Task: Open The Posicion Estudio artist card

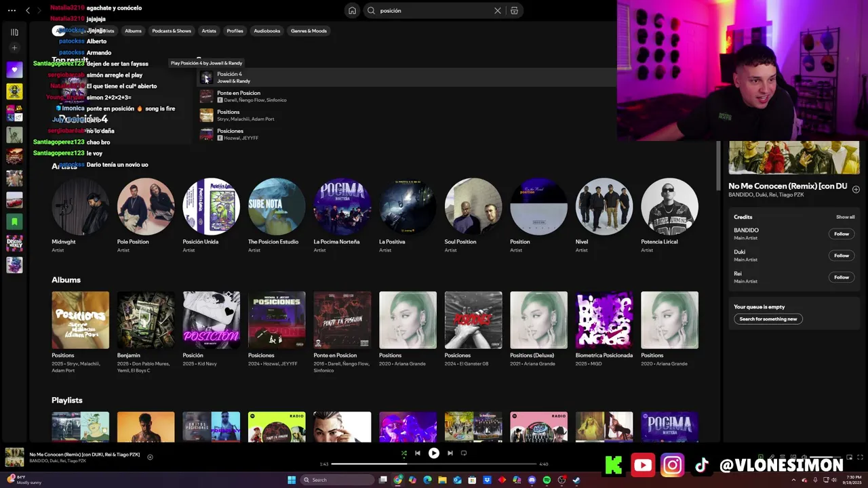Action: tap(277, 216)
